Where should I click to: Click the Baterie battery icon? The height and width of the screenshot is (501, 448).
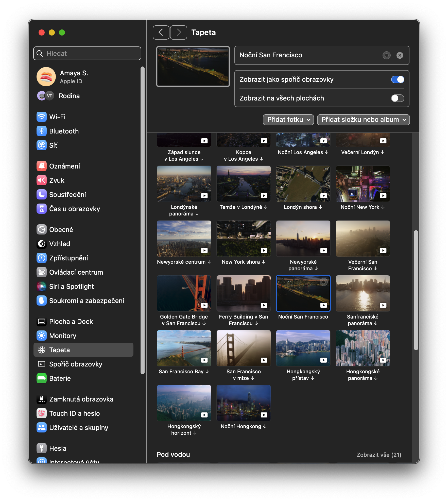[42, 378]
